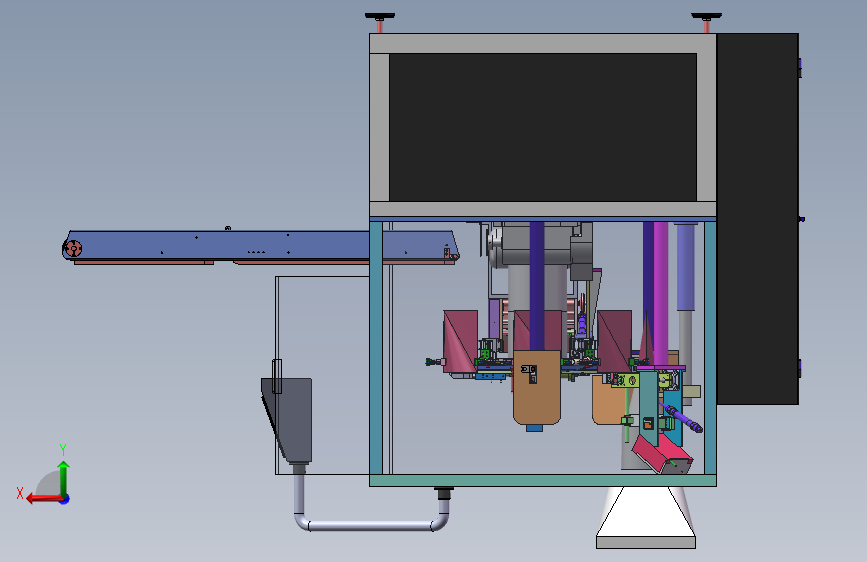Select the 'X' axis label text
This screenshot has height=562, width=867.
[x=20, y=493]
